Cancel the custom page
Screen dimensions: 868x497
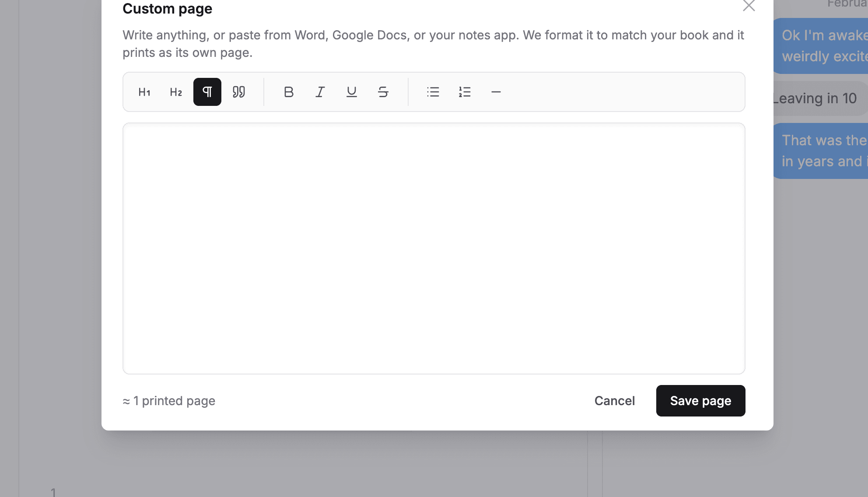tap(615, 401)
